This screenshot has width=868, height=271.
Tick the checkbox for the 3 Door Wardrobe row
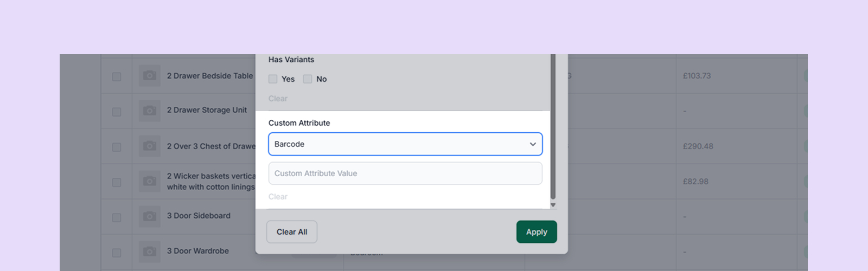click(x=117, y=253)
